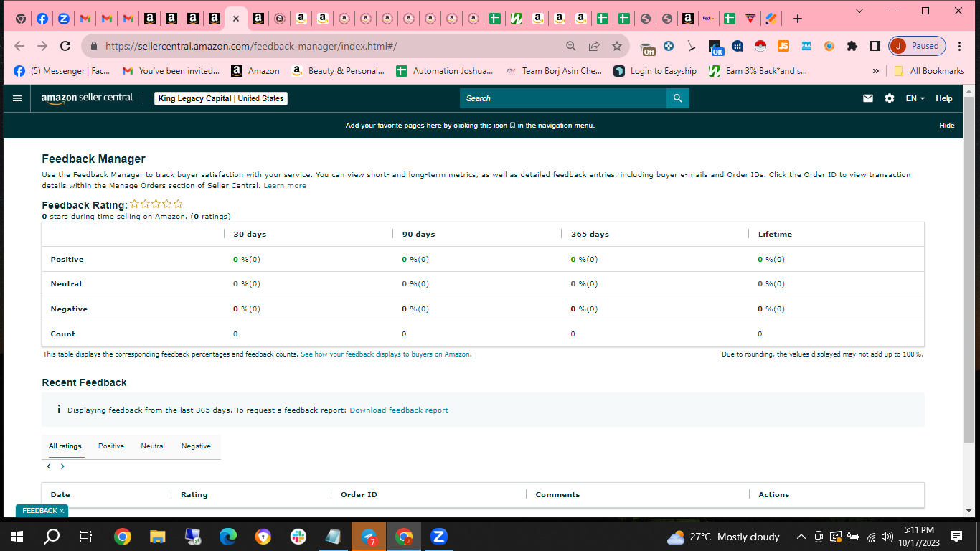The width and height of the screenshot is (980, 551).
Task: Launch File Explorer from the taskbar
Action: click(x=158, y=536)
